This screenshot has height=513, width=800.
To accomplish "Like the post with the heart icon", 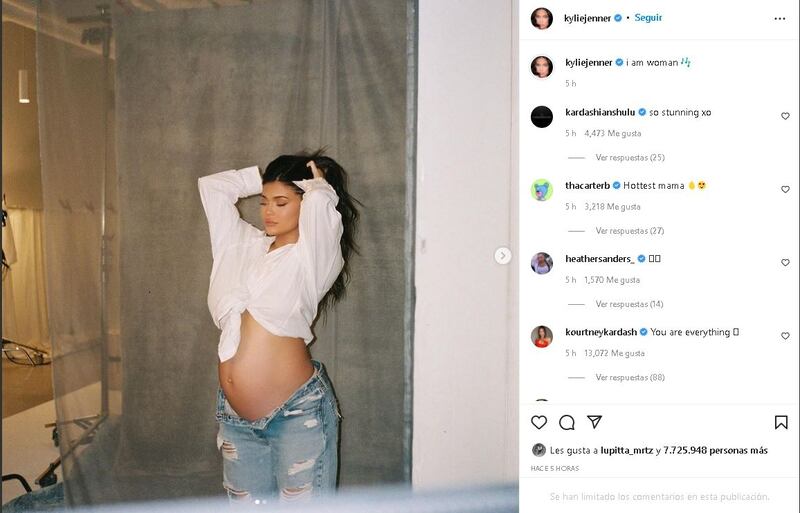I will (539, 422).
